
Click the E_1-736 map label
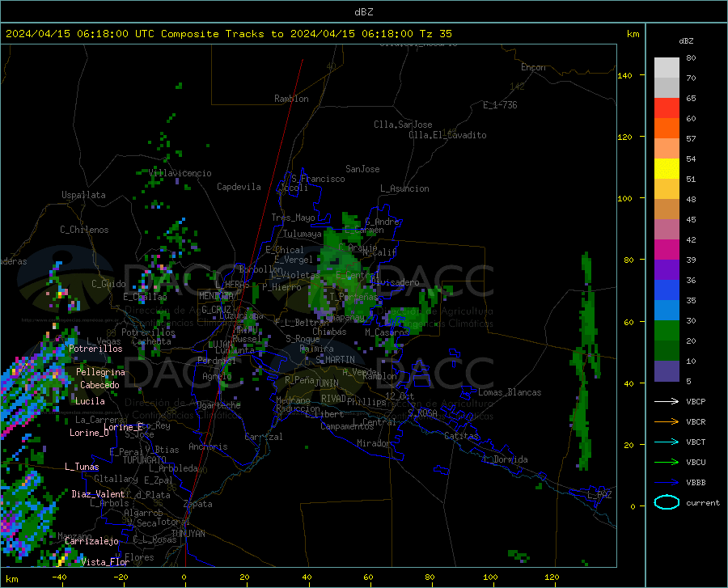click(x=500, y=105)
